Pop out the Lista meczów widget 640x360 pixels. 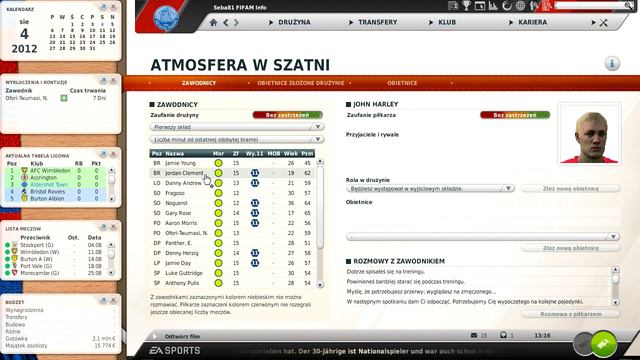(103, 227)
